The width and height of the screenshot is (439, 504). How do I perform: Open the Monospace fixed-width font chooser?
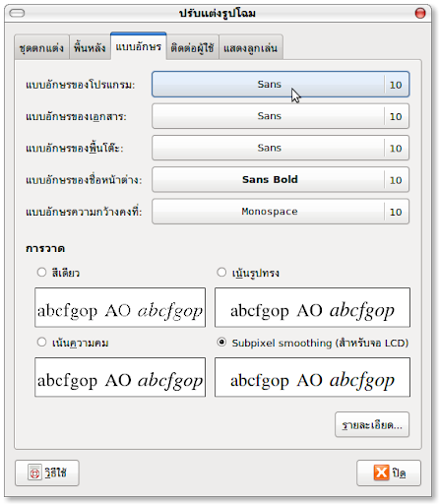click(281, 212)
